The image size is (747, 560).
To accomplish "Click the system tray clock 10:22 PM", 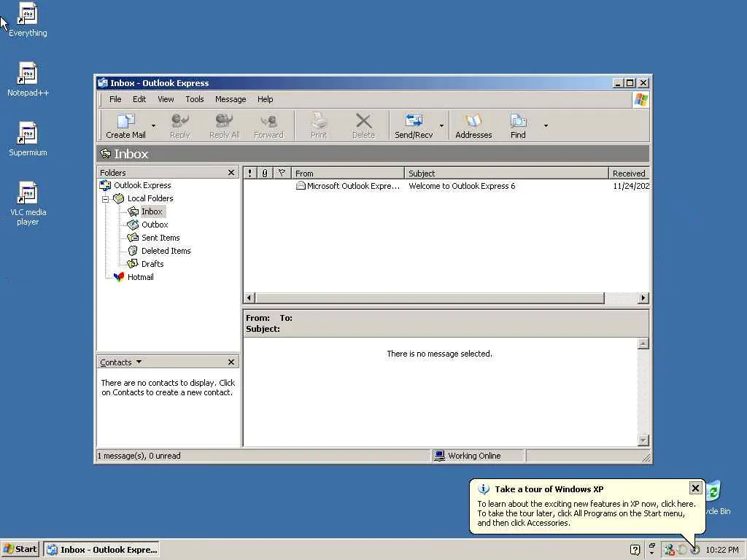I will click(x=721, y=550).
